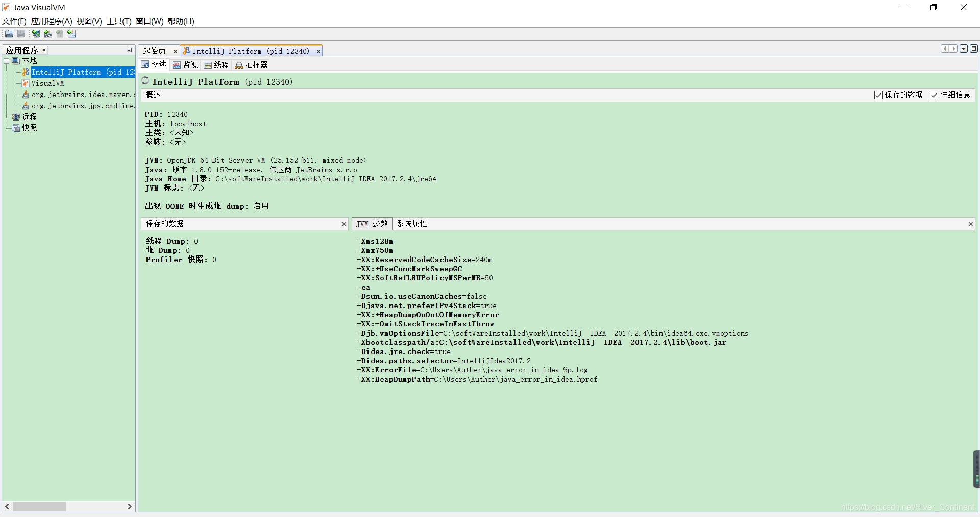Open the 监视 monitor sub-tab
Screen dimensions: 980x517
[x=185, y=65]
